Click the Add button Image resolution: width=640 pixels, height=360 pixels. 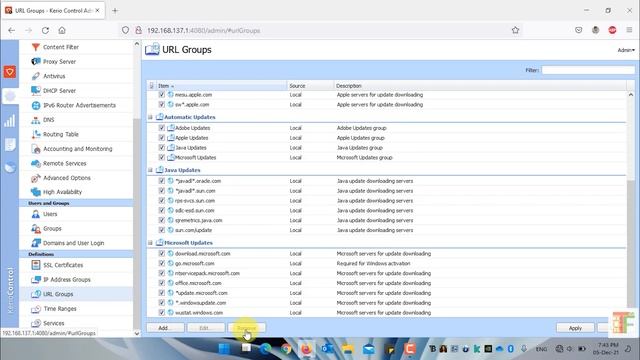tap(165, 328)
